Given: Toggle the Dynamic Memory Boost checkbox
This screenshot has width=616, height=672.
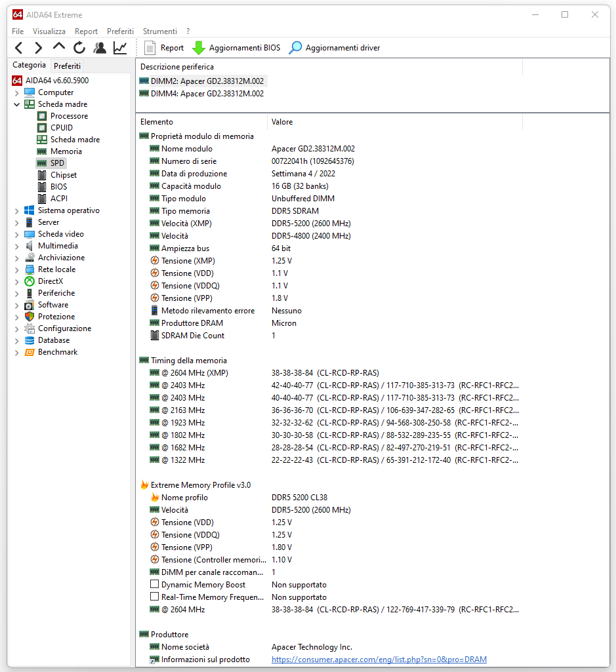Looking at the screenshot, I should tap(154, 584).
